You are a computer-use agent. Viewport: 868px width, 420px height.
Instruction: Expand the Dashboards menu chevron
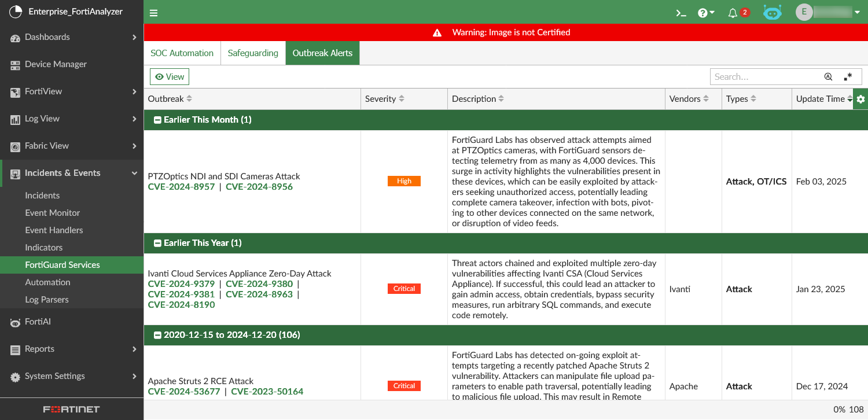(134, 37)
